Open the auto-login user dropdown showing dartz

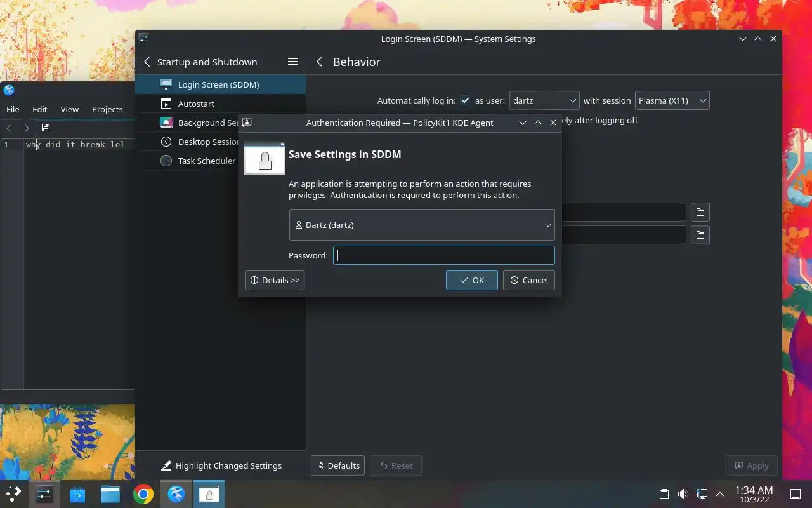[x=544, y=100]
